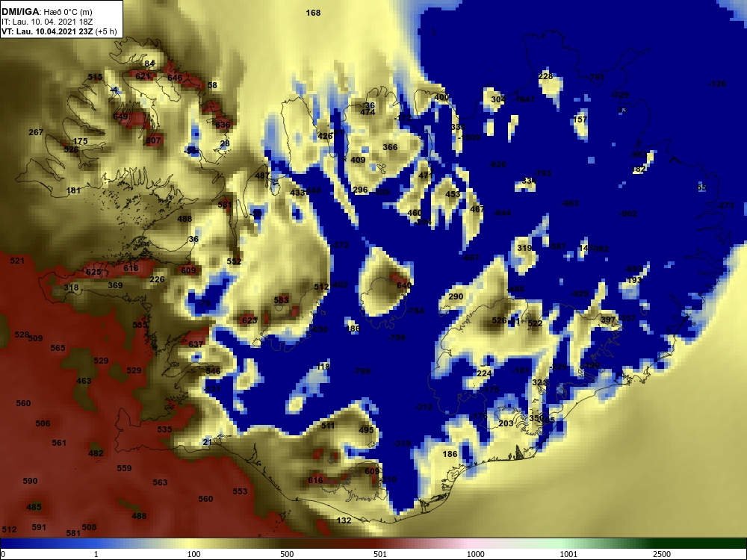This screenshot has width=747, height=560.
Task: Click the map value '409'
Action: (358, 160)
